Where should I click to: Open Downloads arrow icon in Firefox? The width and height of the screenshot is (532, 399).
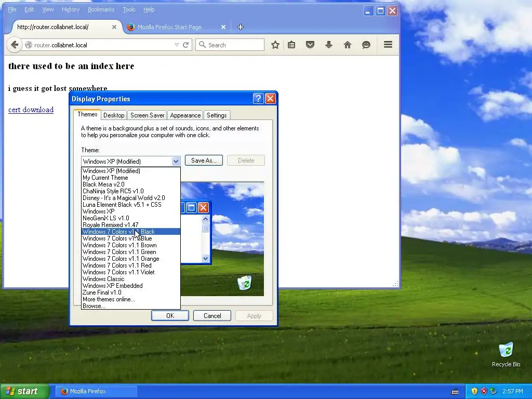pos(329,45)
